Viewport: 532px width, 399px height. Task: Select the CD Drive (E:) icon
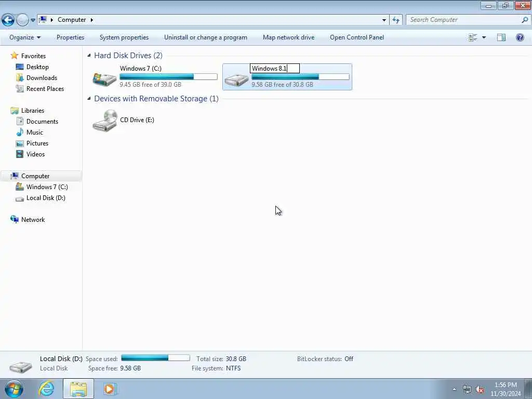click(x=105, y=121)
